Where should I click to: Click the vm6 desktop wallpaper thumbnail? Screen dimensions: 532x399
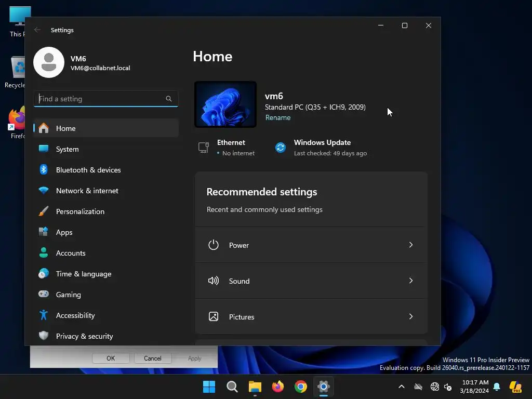225,104
